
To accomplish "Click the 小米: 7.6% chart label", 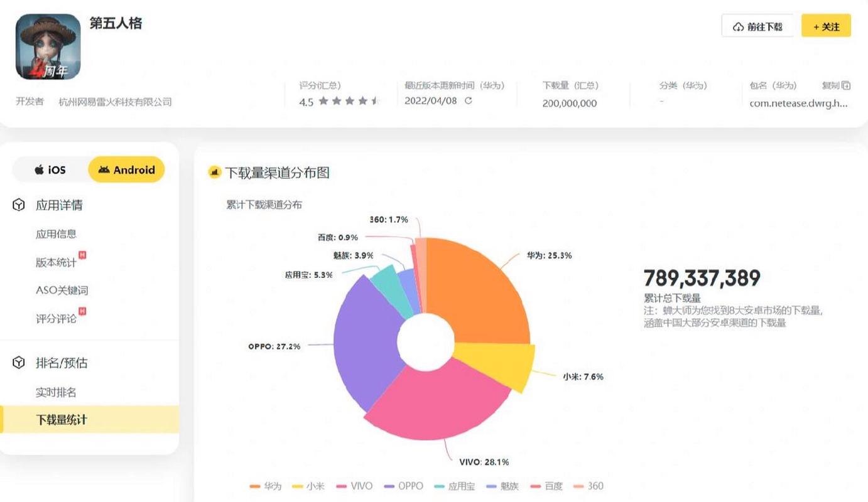I will (x=583, y=376).
